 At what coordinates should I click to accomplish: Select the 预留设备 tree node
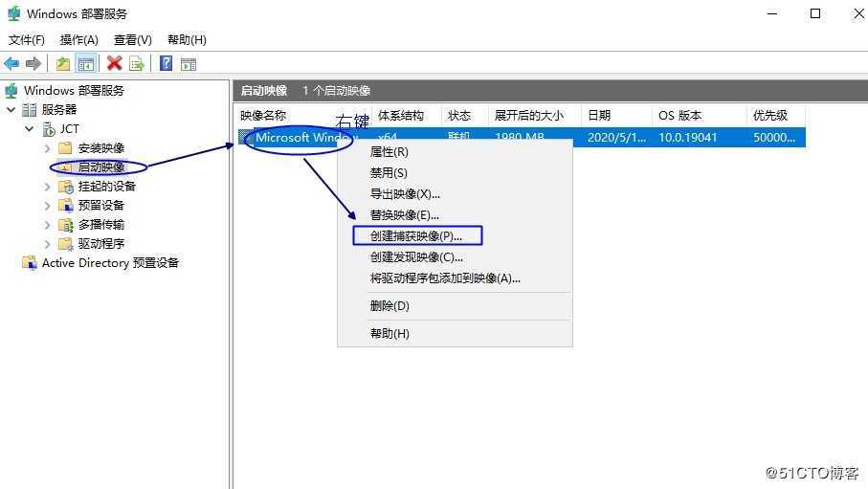(101, 205)
